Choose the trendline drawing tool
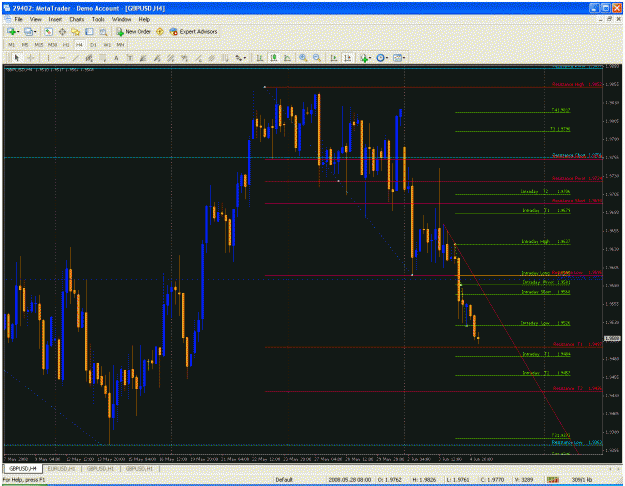 (76, 58)
